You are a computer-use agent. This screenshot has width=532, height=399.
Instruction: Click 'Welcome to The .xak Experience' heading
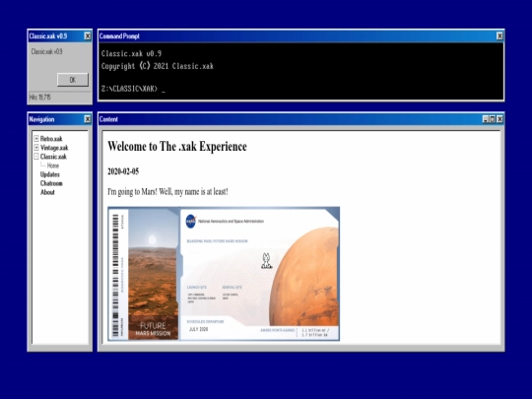(177, 147)
